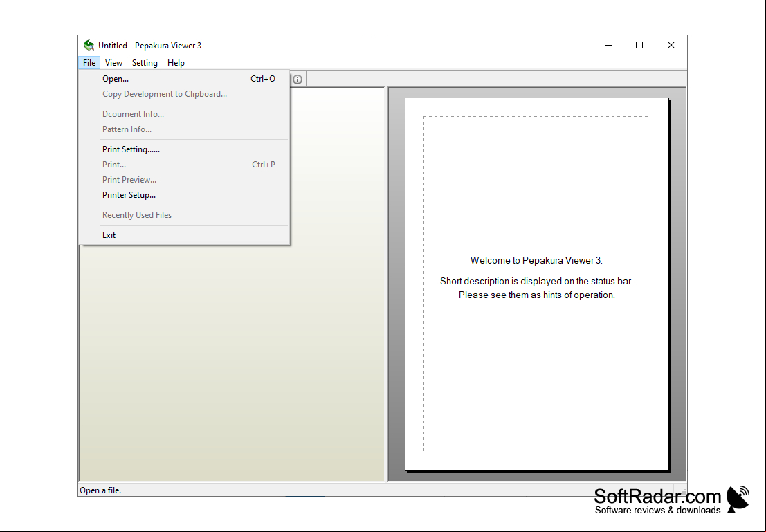Select Print... menu entry
The width and height of the screenshot is (766, 532).
point(185,164)
